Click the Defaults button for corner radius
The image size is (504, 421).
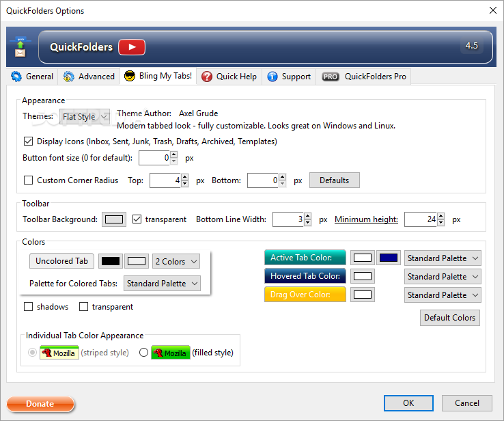pos(334,180)
